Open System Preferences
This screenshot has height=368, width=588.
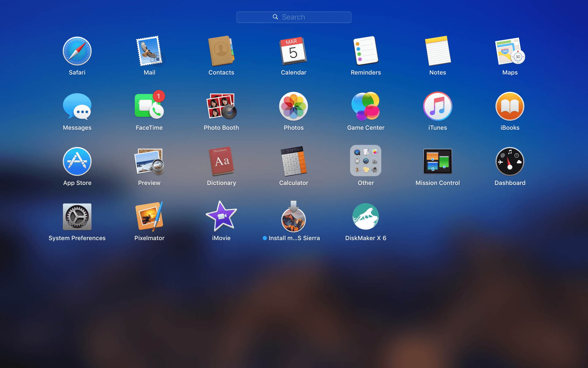(77, 217)
